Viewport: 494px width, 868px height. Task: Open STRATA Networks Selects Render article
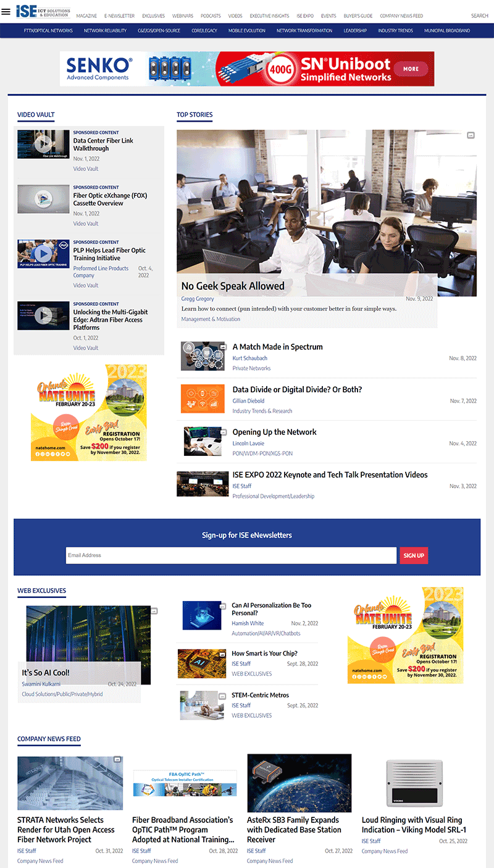[x=65, y=830]
